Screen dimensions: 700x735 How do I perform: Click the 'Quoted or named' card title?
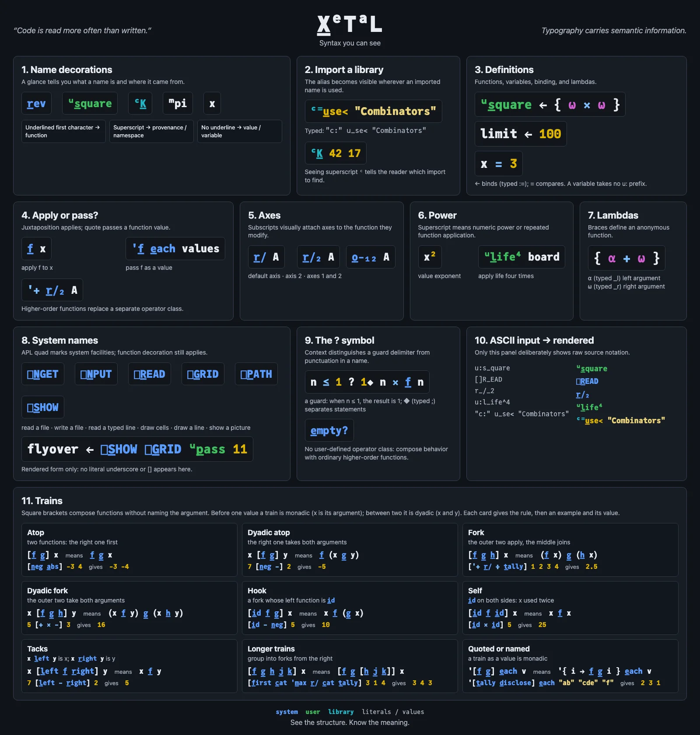coord(499,649)
